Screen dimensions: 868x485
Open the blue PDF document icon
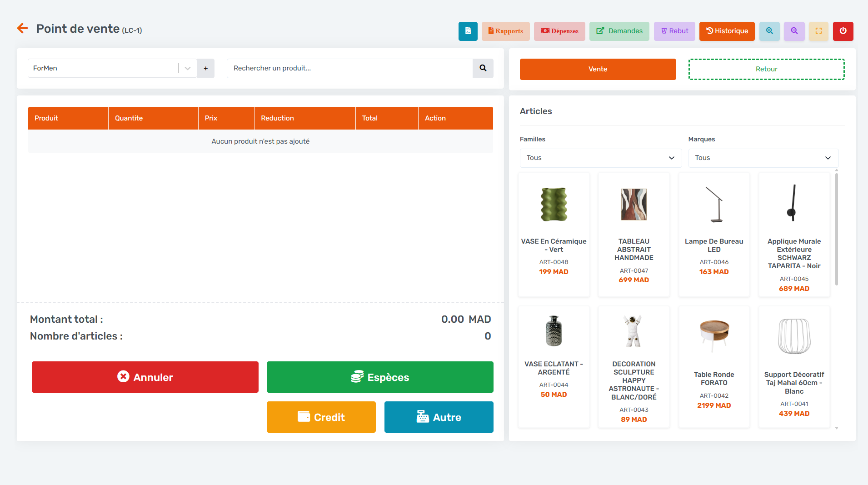[x=468, y=31]
